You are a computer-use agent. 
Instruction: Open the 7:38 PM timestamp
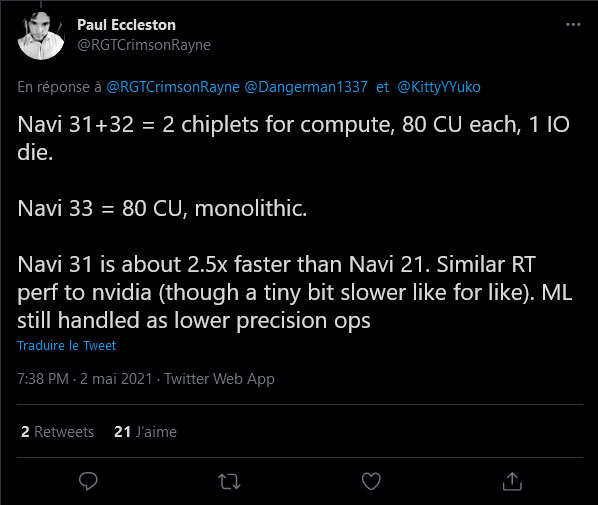(x=43, y=379)
